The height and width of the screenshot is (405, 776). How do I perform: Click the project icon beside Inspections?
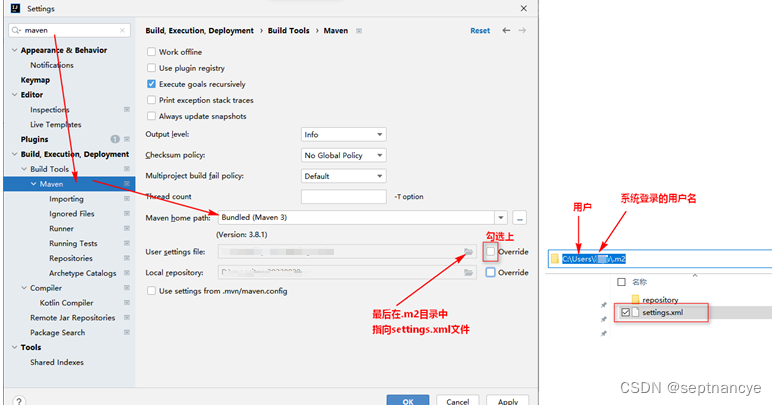point(127,109)
